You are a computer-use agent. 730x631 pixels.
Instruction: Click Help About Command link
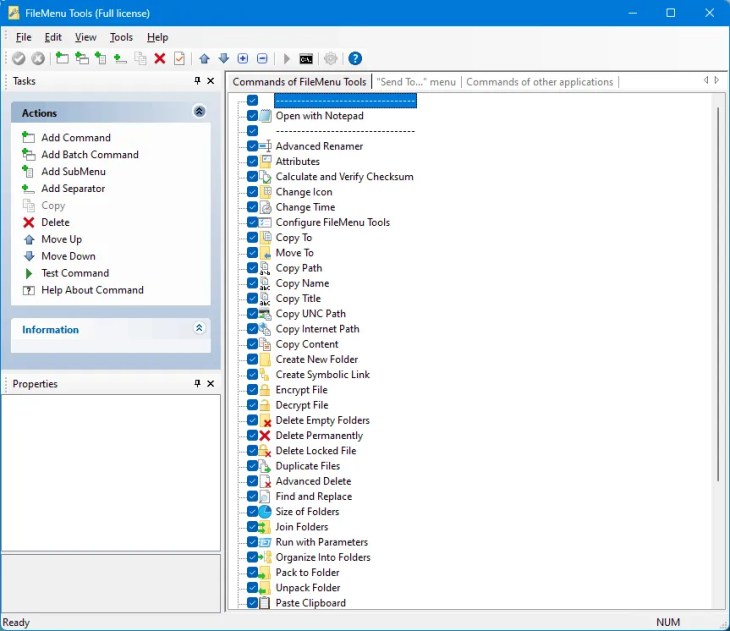[92, 290]
